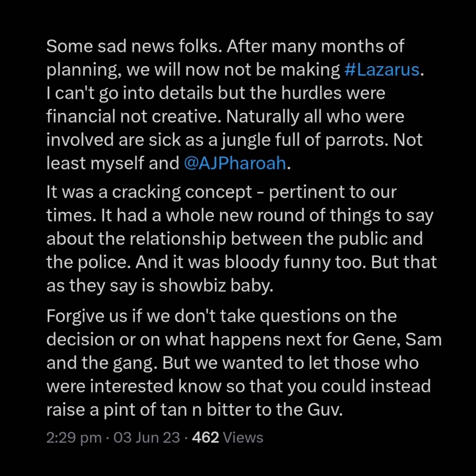476x476 pixels.
Task: Click the 2:29 pm timestamp
Action: (x=74, y=438)
